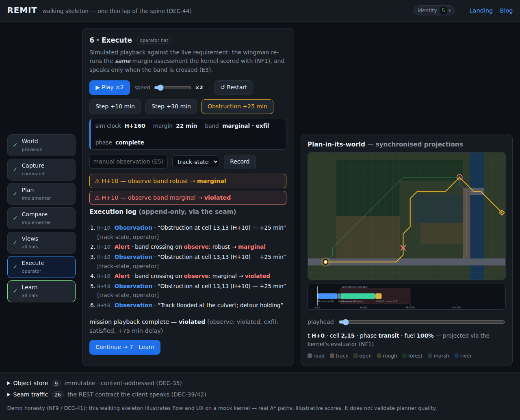
Task: Click the Learn step checkmark icon
Action: click(x=15, y=291)
